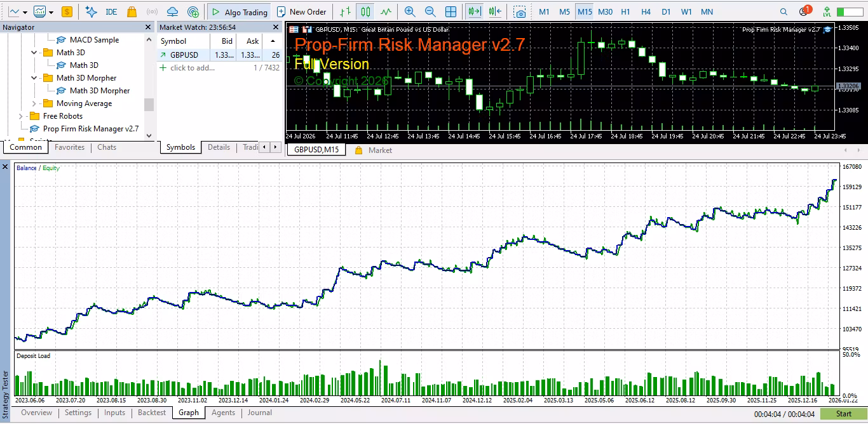Toggle the gold dollar Market Watch icon
Viewport: 868px width, 424px height.
coord(67,11)
